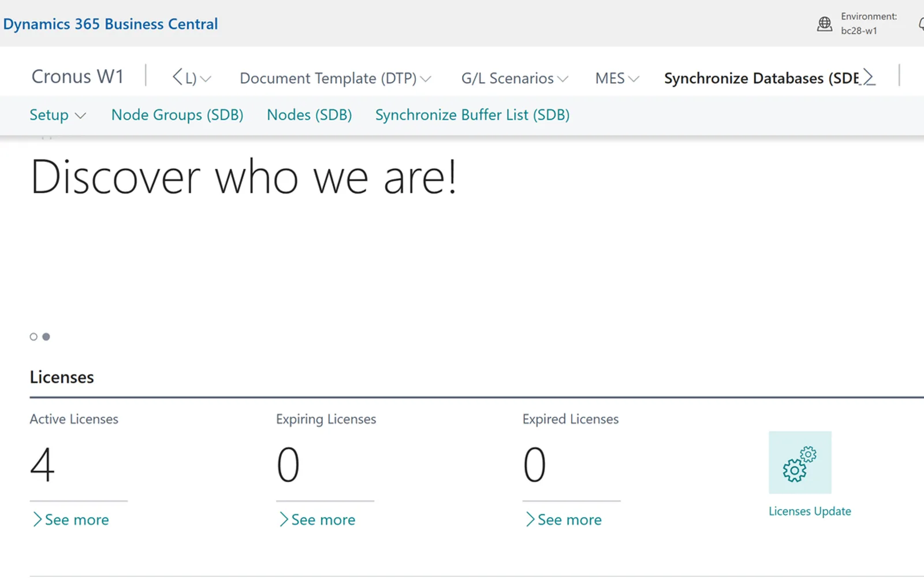Expand the Document Template (DTP) menu
The image size is (924, 578).
[336, 78]
